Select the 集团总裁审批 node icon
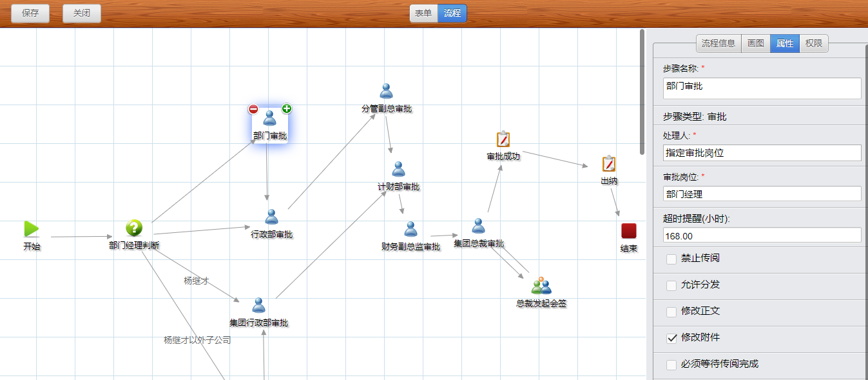Screen dimensions: 868x380 click(477, 227)
